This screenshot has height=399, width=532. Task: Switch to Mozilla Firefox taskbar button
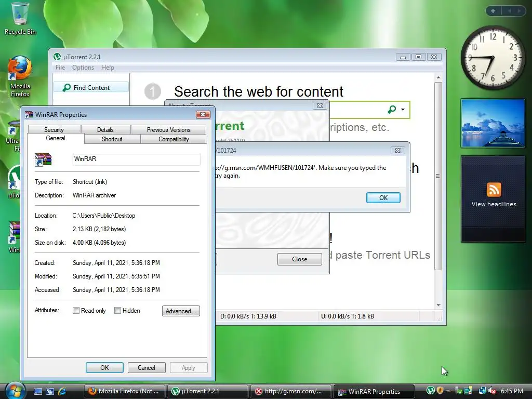(x=124, y=391)
